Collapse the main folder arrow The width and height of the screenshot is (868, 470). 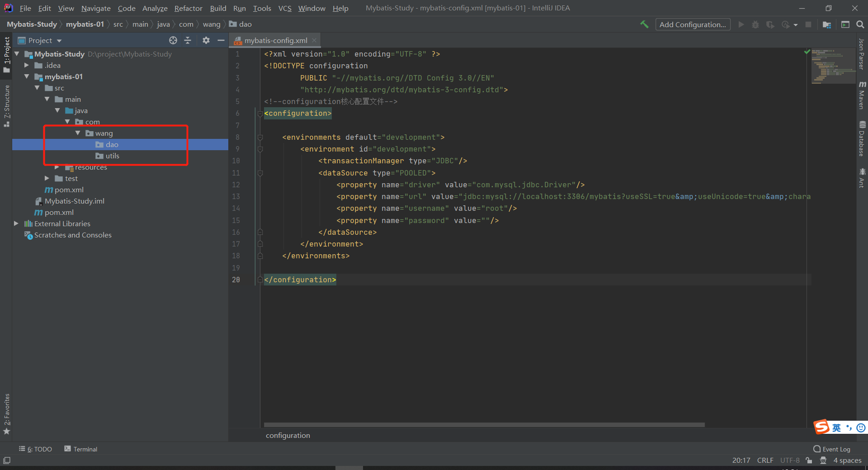click(x=47, y=99)
